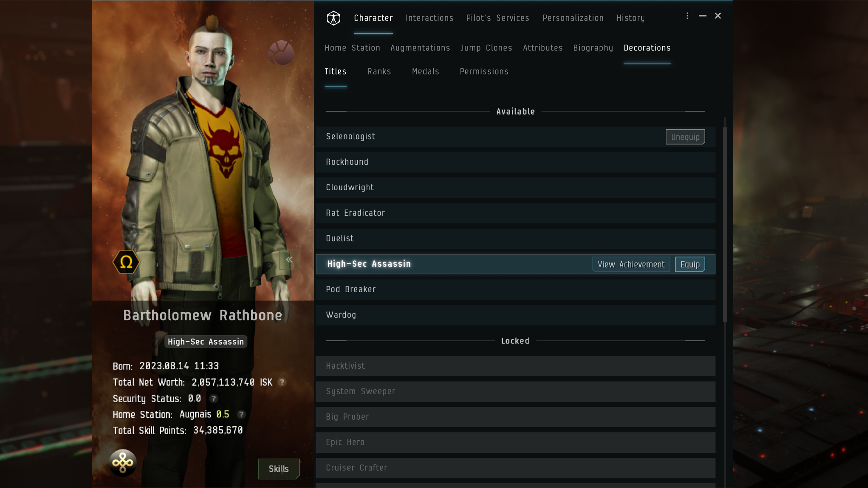Select the Rockhound title row
868x488 pixels.
pos(515,162)
